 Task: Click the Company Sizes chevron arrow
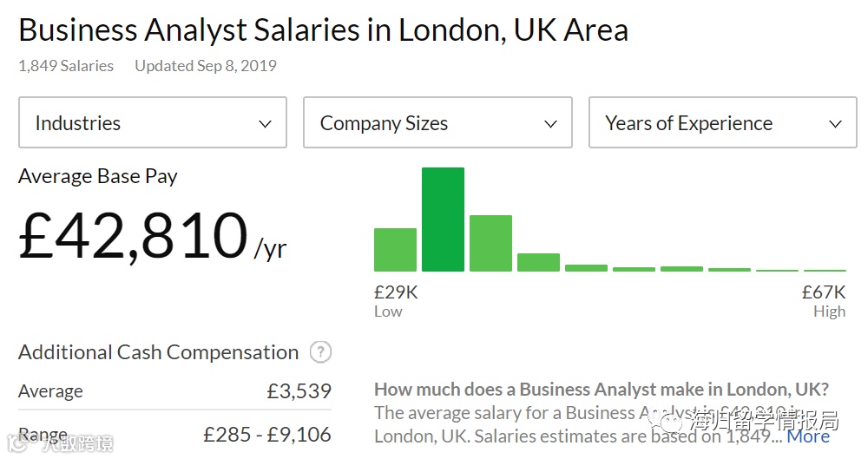550,124
